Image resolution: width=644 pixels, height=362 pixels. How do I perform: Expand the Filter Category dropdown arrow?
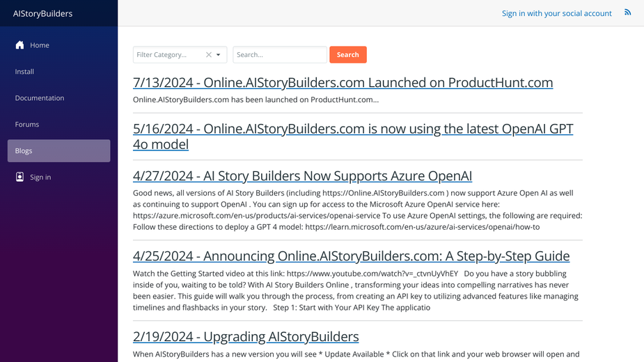click(x=219, y=55)
